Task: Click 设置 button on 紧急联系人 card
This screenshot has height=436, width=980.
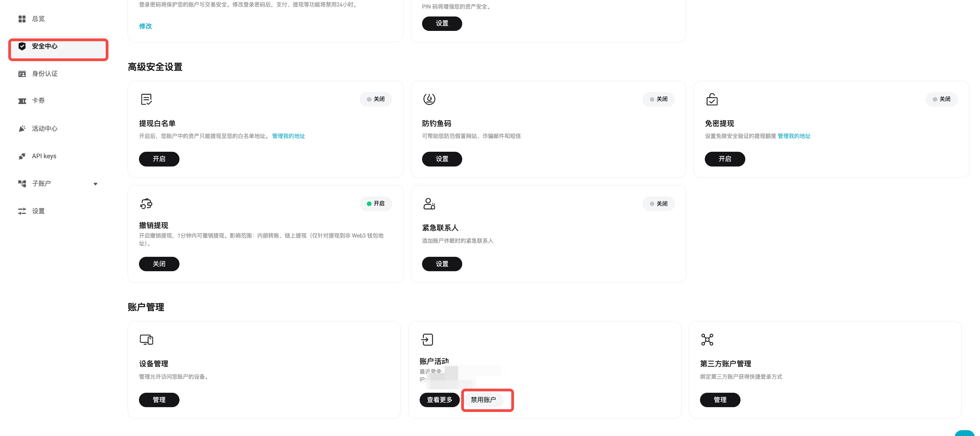Action: pyautogui.click(x=442, y=264)
